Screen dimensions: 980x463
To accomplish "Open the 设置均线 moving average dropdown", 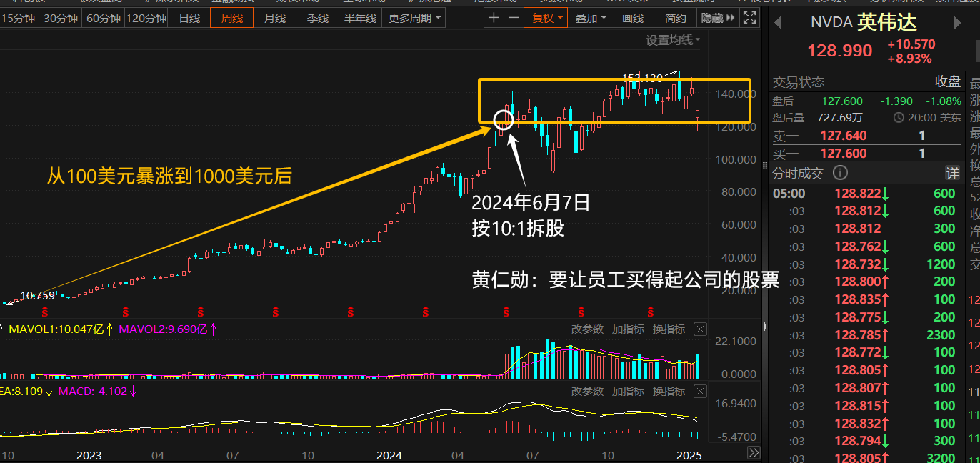I will click(x=673, y=40).
